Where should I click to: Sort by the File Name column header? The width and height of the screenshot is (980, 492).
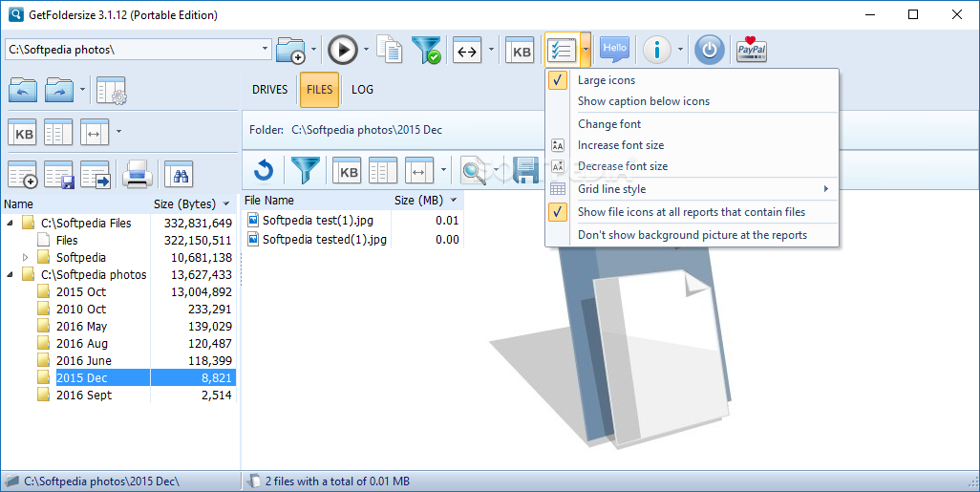(x=316, y=200)
